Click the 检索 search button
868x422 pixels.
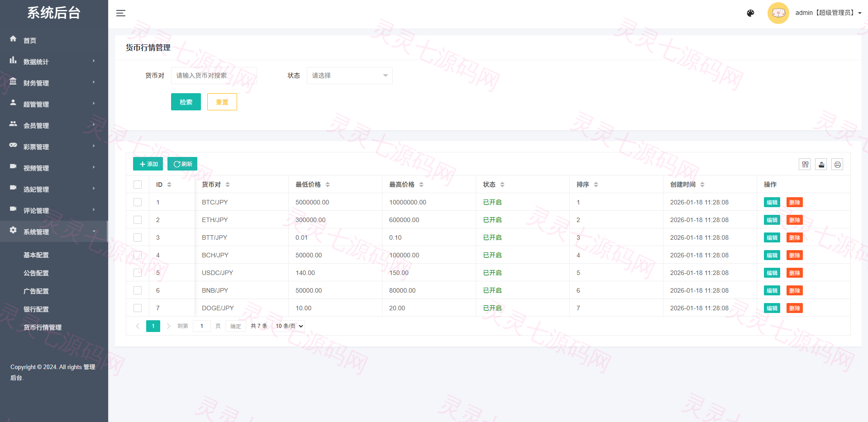point(186,102)
